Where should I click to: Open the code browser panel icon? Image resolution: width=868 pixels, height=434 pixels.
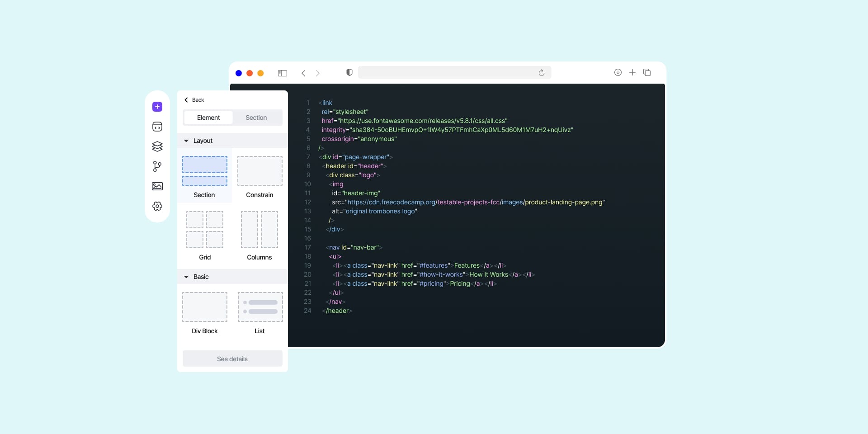pos(157,127)
